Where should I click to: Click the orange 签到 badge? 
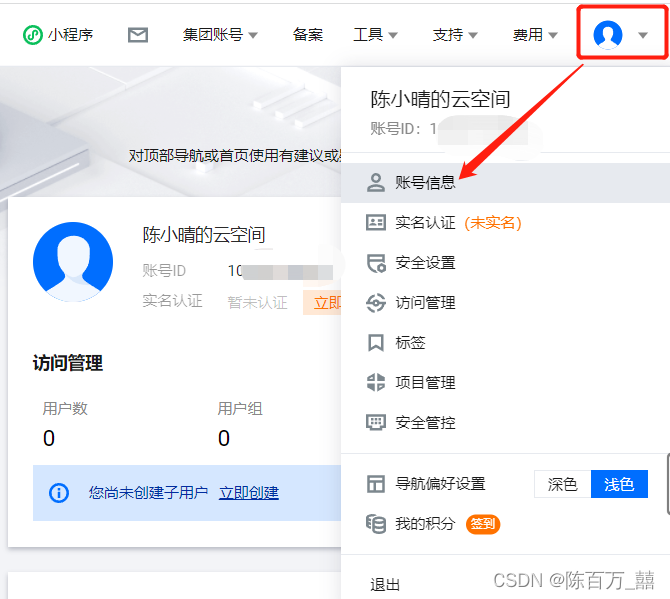483,524
